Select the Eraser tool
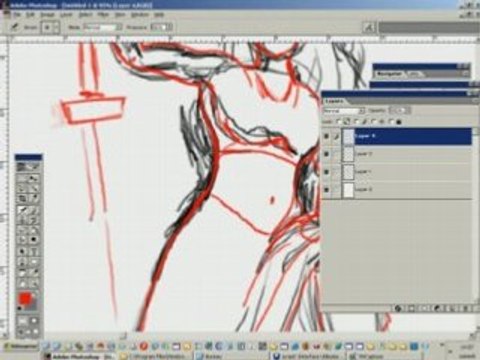Screen dimensions: 480x360 click(22, 230)
